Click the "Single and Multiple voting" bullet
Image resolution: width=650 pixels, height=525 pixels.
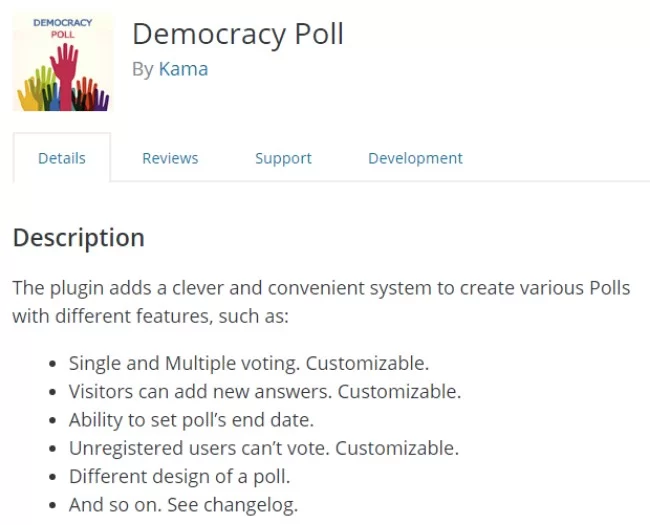pyautogui.click(x=249, y=363)
